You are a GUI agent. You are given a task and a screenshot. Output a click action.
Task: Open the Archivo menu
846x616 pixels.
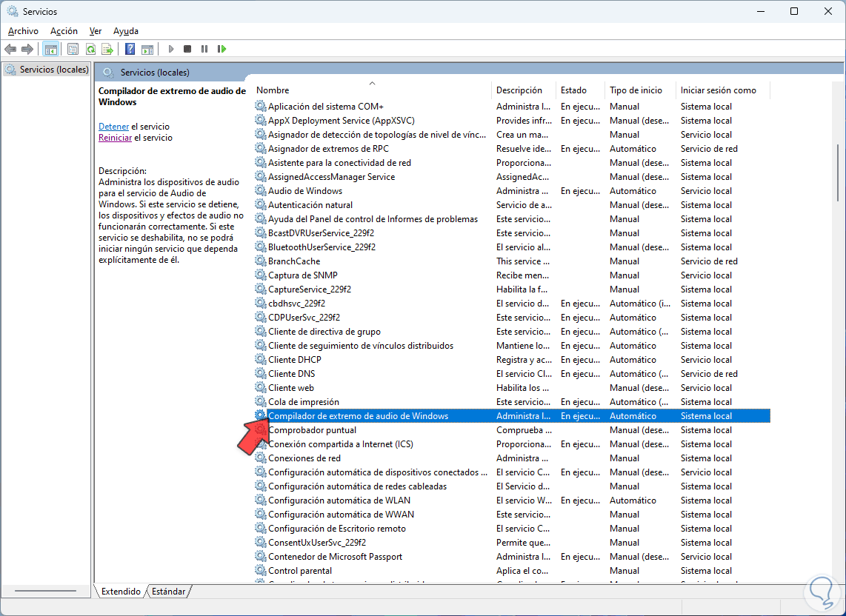(23, 31)
